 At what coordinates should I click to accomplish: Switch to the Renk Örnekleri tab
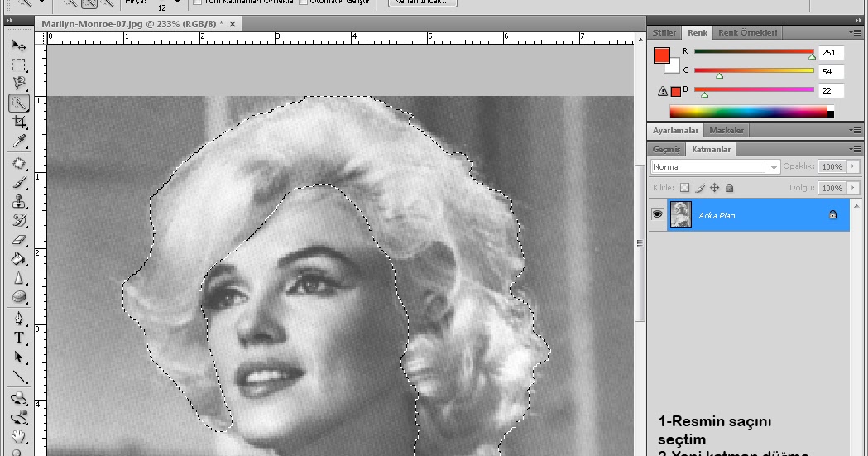[x=747, y=32]
